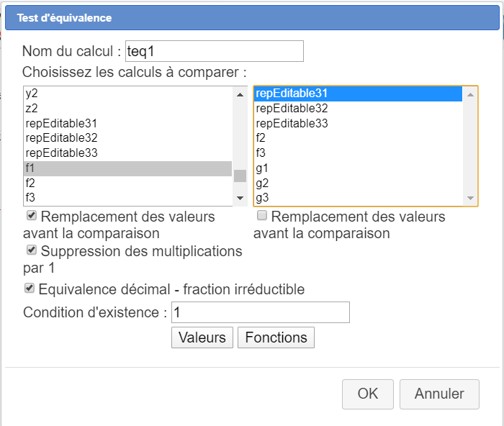Image resolution: width=504 pixels, height=426 pixels.
Task: Cancel dialog with Annuler button
Action: pyautogui.click(x=439, y=394)
